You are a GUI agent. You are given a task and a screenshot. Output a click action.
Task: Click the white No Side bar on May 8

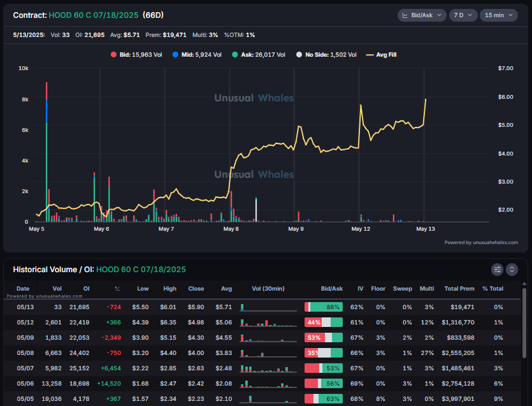256,210
